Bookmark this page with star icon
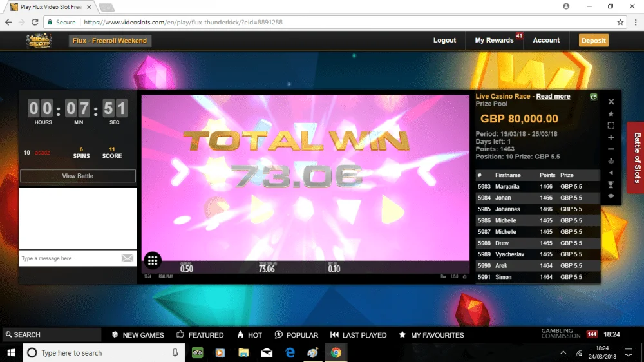This screenshot has height=362, width=644. (x=620, y=22)
